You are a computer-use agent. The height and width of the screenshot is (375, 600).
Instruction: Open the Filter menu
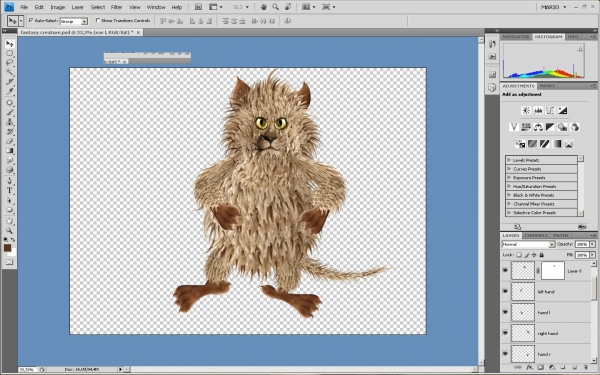coord(116,7)
